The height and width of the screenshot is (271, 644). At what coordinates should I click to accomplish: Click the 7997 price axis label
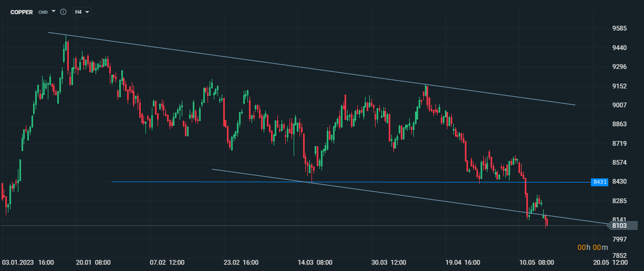point(620,239)
